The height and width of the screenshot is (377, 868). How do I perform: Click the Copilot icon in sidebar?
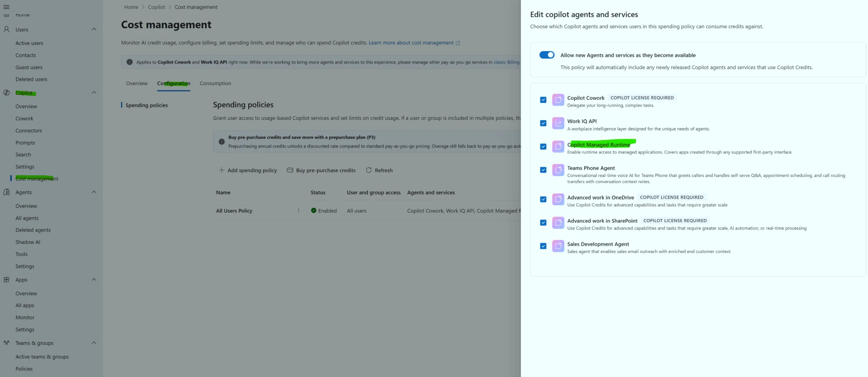tap(7, 93)
